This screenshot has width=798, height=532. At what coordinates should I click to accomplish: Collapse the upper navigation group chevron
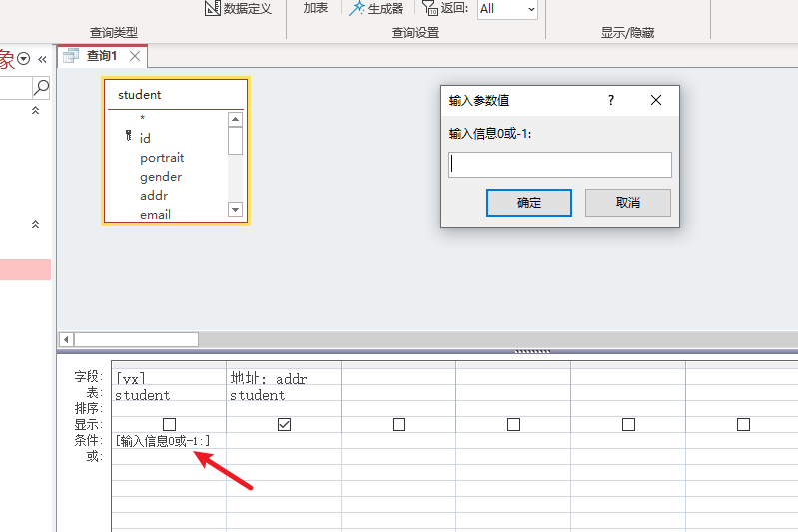coord(36,110)
